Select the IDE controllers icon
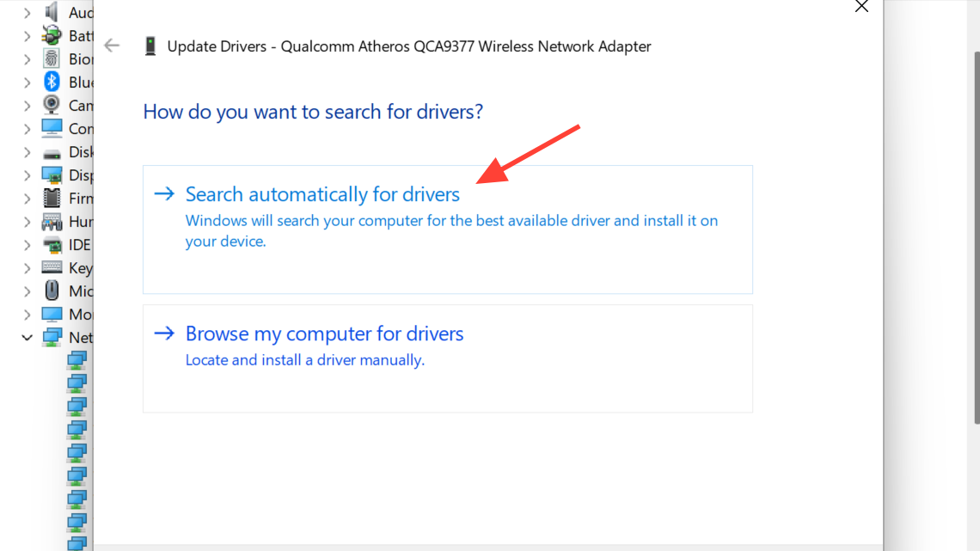The height and width of the screenshot is (551, 980). click(52, 245)
